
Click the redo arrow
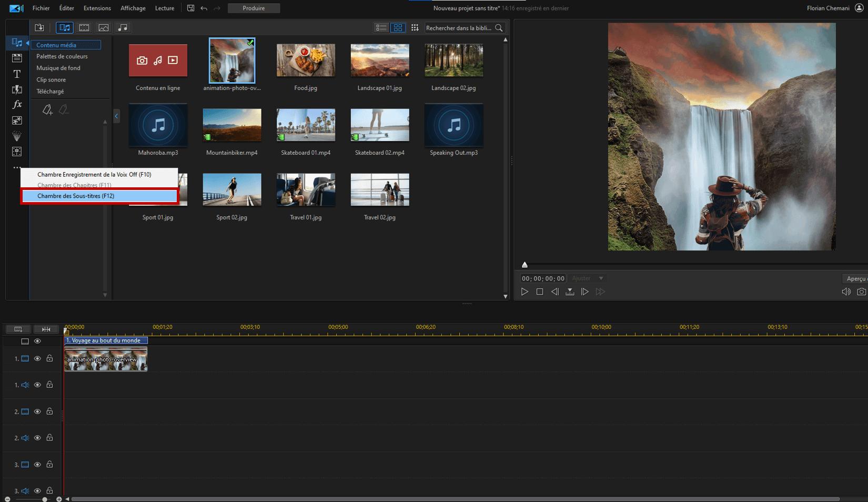217,8
